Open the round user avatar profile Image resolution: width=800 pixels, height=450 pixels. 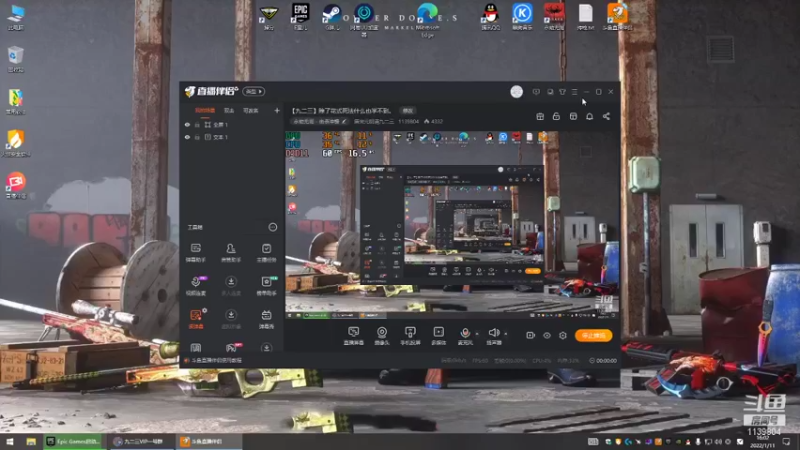tap(516, 91)
